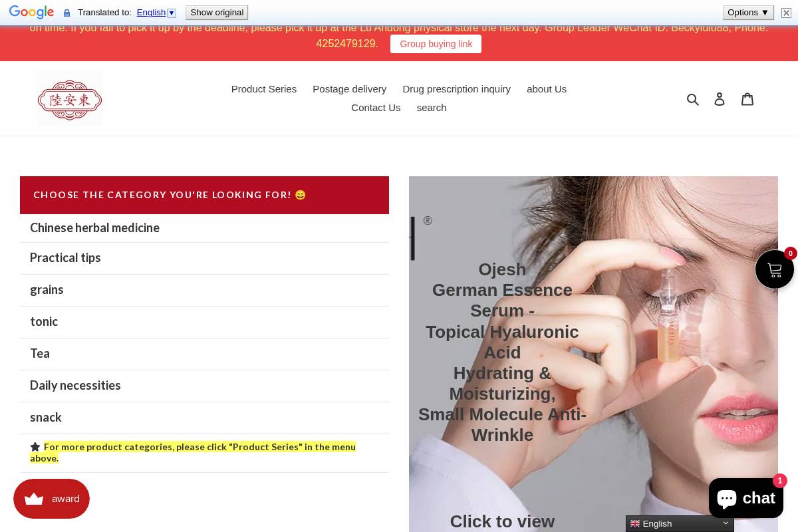
Task: Dismiss the Google Translate bar with the X
Action: tap(786, 13)
